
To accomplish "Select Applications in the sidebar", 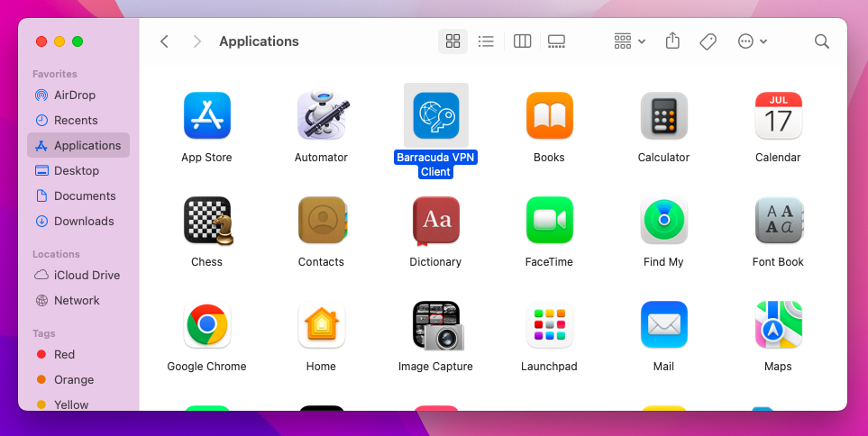I will pyautogui.click(x=78, y=146).
